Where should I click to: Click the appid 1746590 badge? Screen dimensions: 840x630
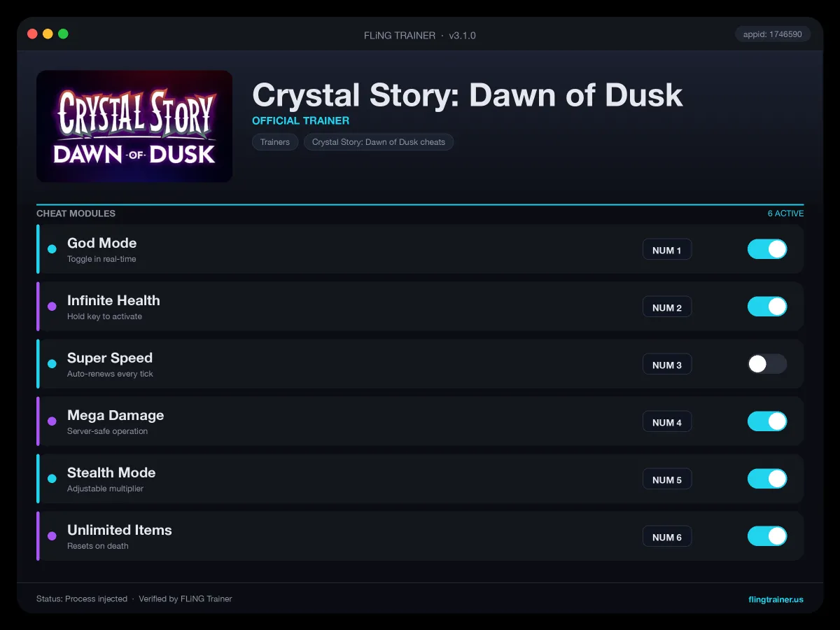click(x=773, y=34)
